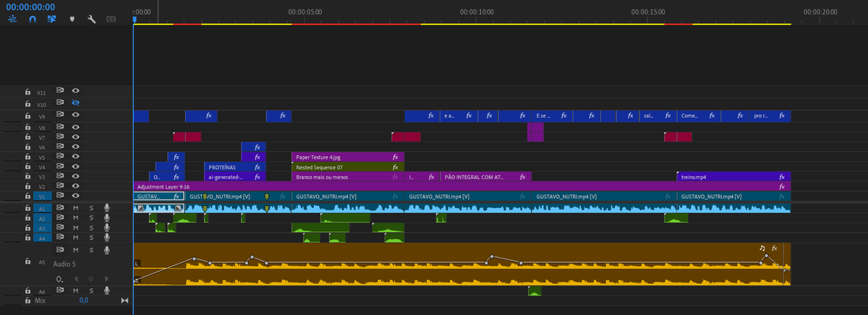Click fx badge on Nested Sequence 07 clip
The image size is (868, 315).
click(396, 166)
